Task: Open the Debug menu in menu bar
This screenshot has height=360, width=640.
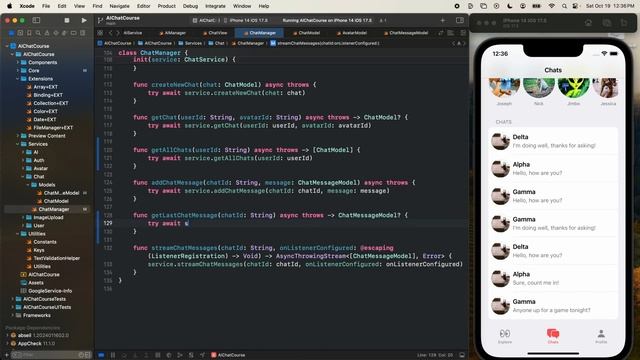Action: [190, 6]
